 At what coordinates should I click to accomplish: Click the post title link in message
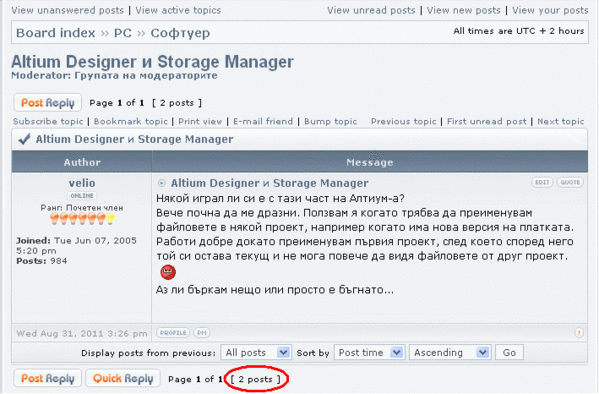click(270, 183)
